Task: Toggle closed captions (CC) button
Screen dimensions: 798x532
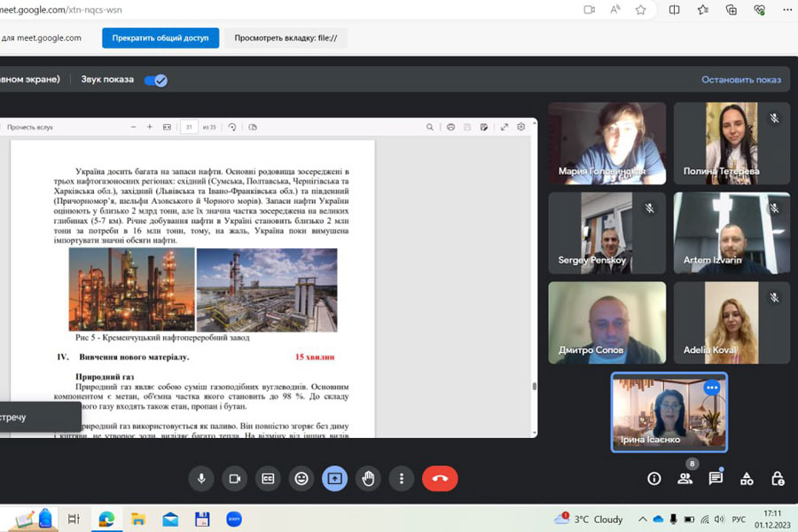Action: coord(268,479)
